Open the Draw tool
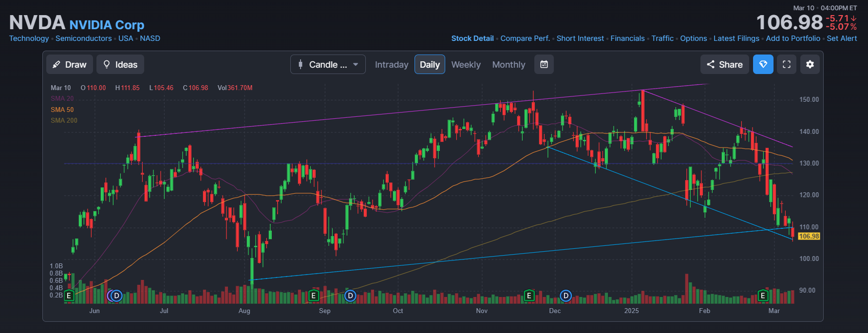The width and height of the screenshot is (868, 333). click(70, 64)
